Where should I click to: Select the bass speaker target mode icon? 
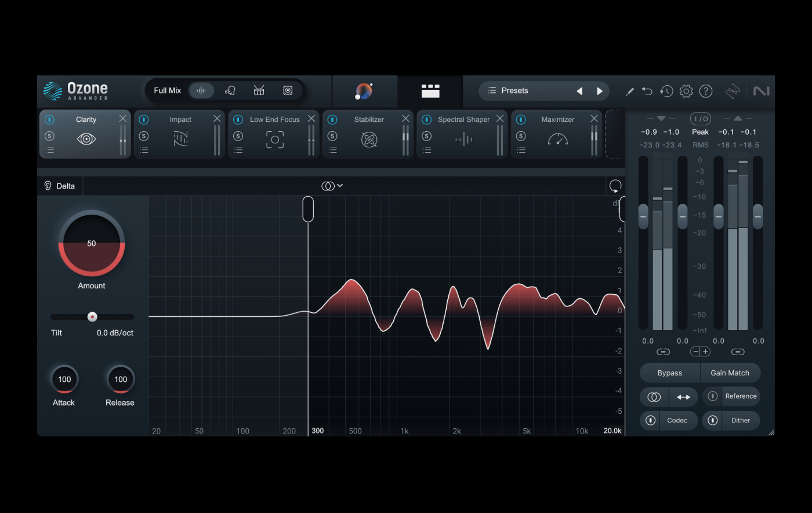coord(288,91)
